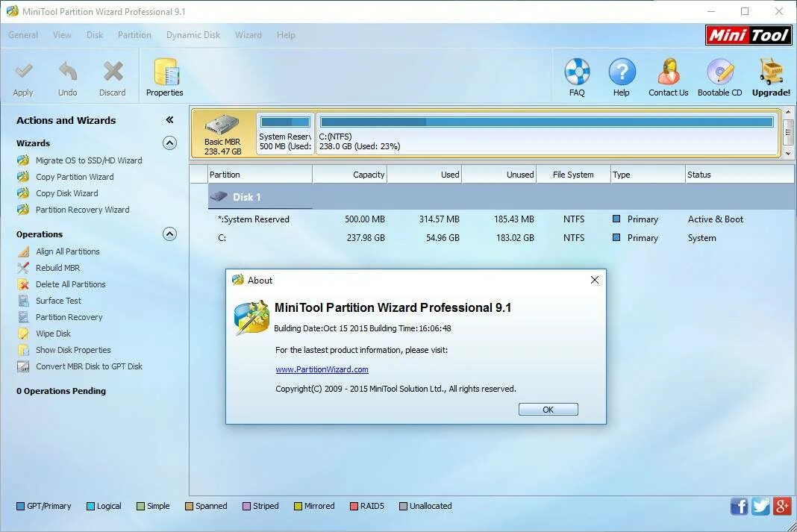Click the Discard X icon
Viewport: 797px width, 532px height.
click(113, 72)
